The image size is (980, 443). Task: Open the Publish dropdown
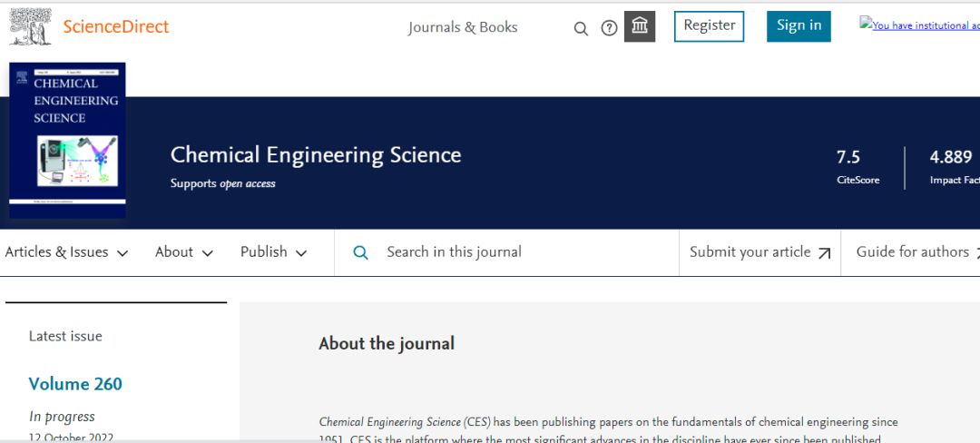click(x=273, y=252)
